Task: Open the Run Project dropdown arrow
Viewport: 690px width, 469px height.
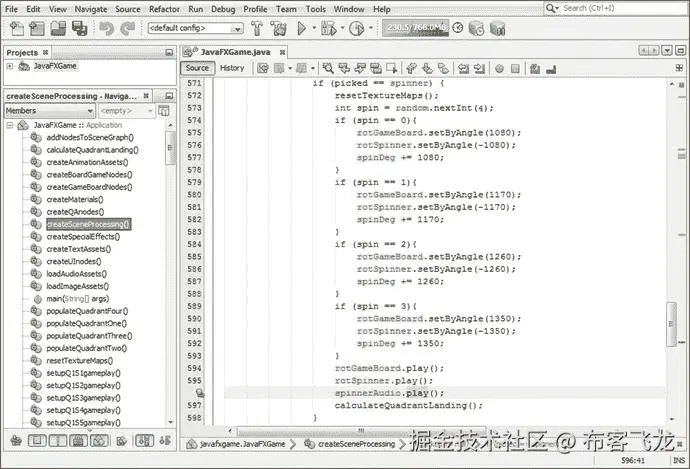Action: tap(314, 28)
